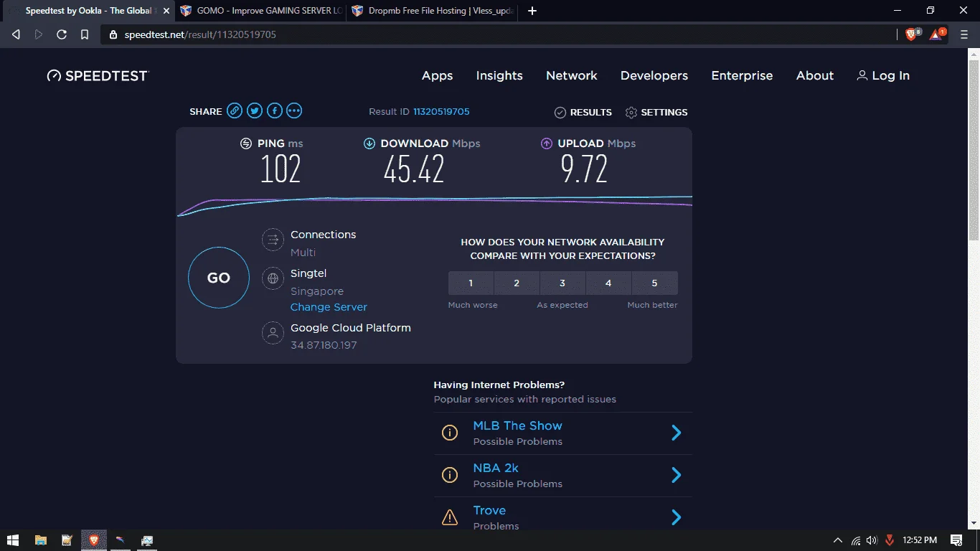Expand Trove problems arrow
Screen dimensions: 980x551
(676, 517)
